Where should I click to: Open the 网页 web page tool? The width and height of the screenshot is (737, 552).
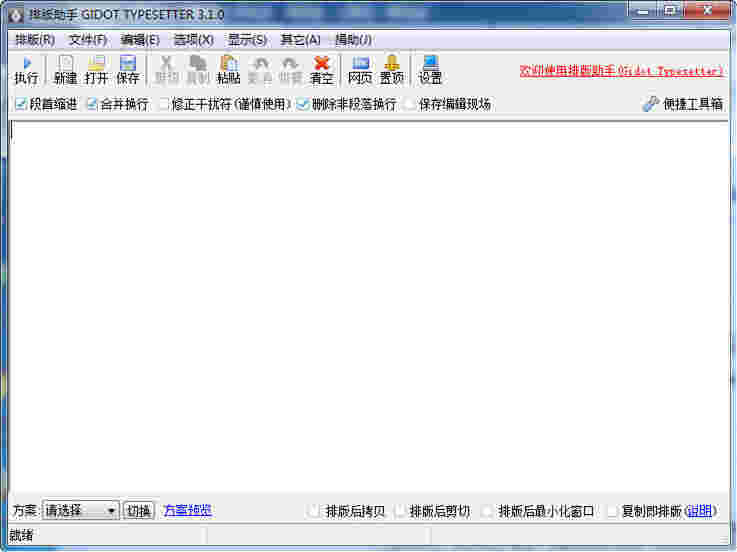[x=360, y=70]
